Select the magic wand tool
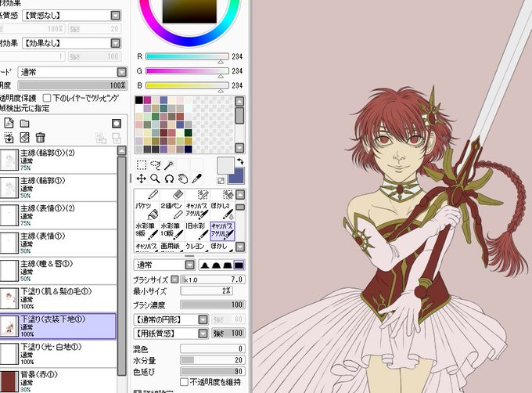This screenshot has height=393, width=532. tap(169, 165)
